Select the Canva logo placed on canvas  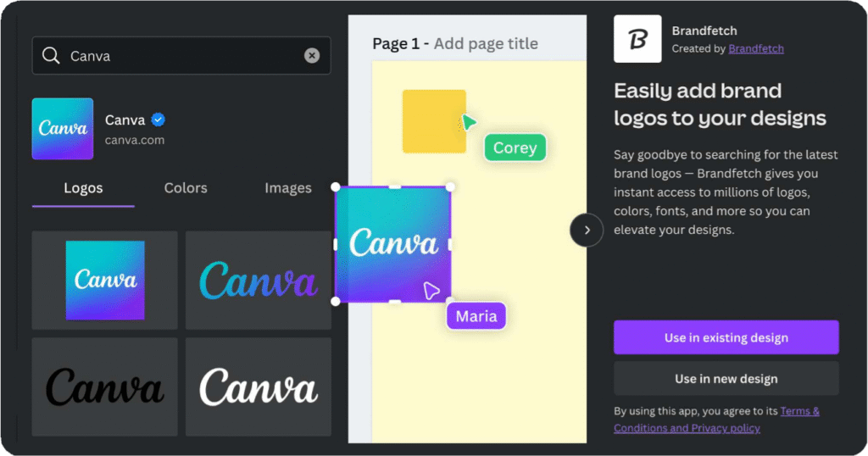(393, 244)
